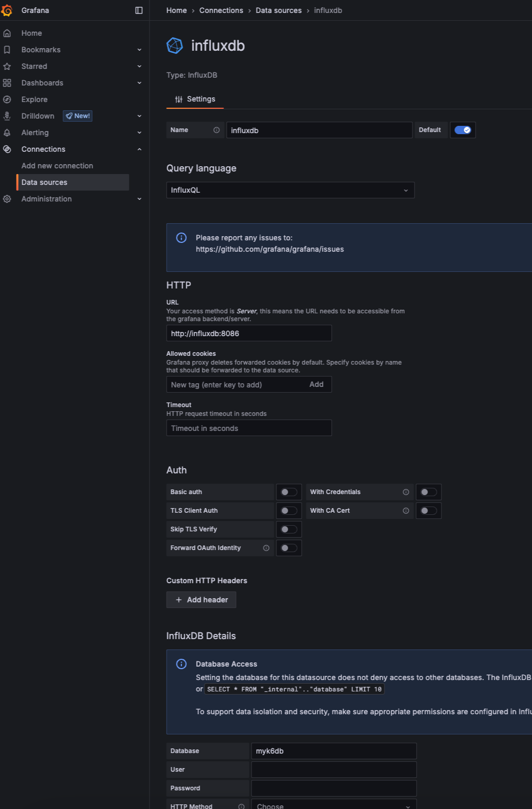Click the 'SELECT * FROM' code snippet
532x809 pixels.
[x=294, y=689]
